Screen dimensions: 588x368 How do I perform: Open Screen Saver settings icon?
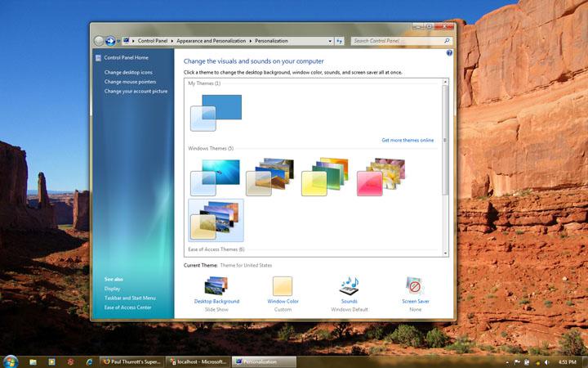click(x=415, y=286)
